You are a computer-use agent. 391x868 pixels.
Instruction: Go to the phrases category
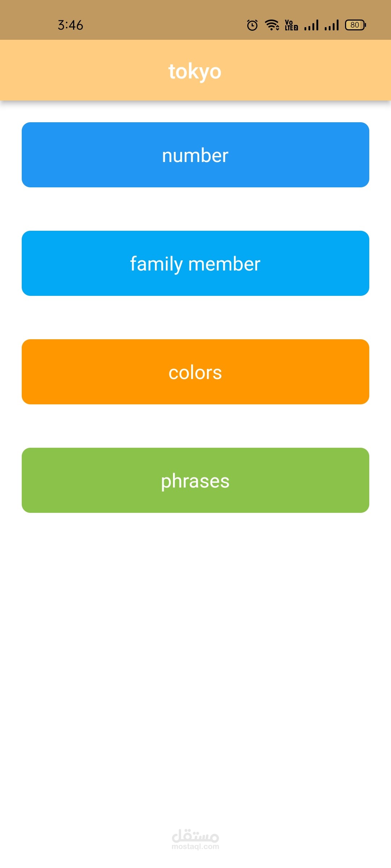coord(195,480)
